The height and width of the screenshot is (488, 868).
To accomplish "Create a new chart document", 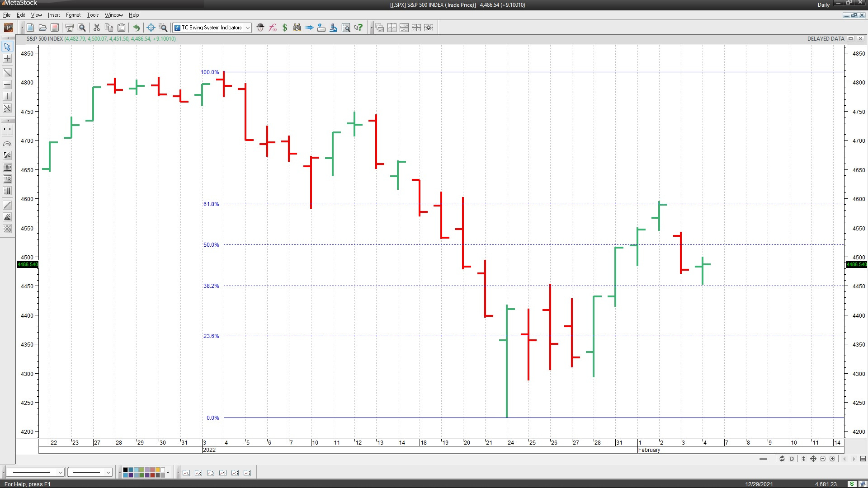I will click(30, 28).
